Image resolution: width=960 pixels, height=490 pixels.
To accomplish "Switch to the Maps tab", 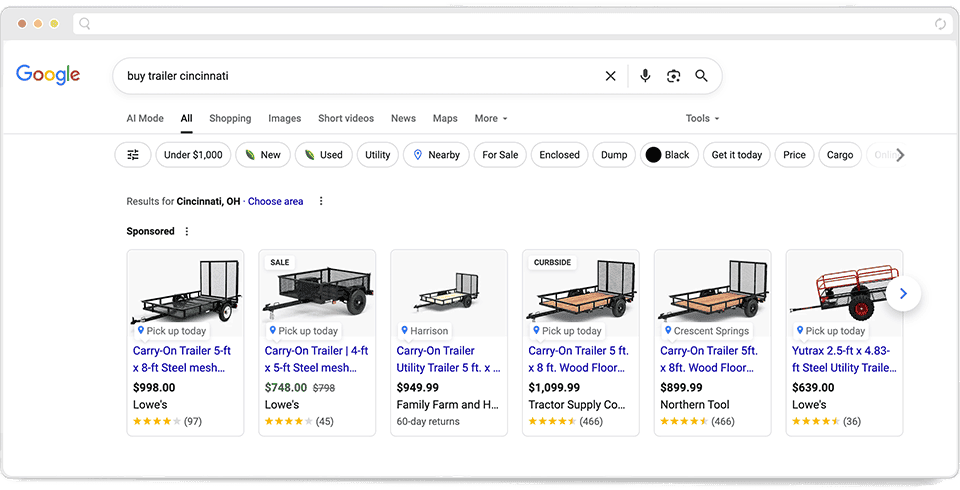I will pos(445,118).
